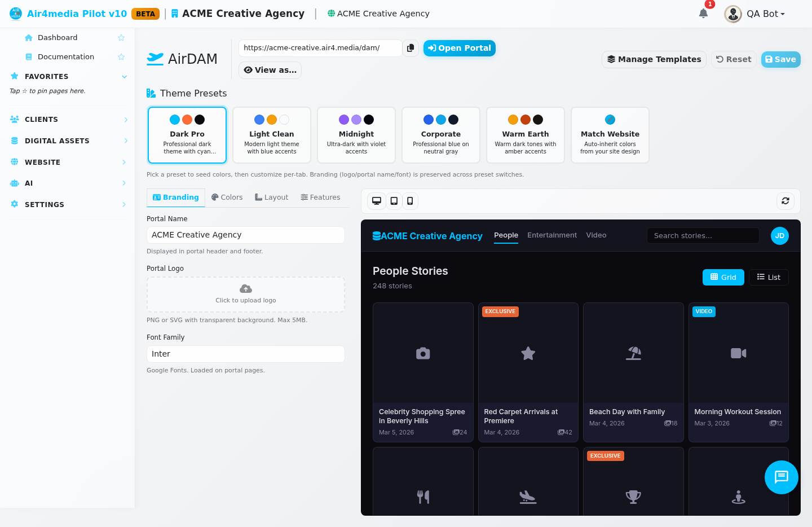Expand the Settings menu
Image resolution: width=812 pixels, height=527 pixels.
pyautogui.click(x=68, y=205)
